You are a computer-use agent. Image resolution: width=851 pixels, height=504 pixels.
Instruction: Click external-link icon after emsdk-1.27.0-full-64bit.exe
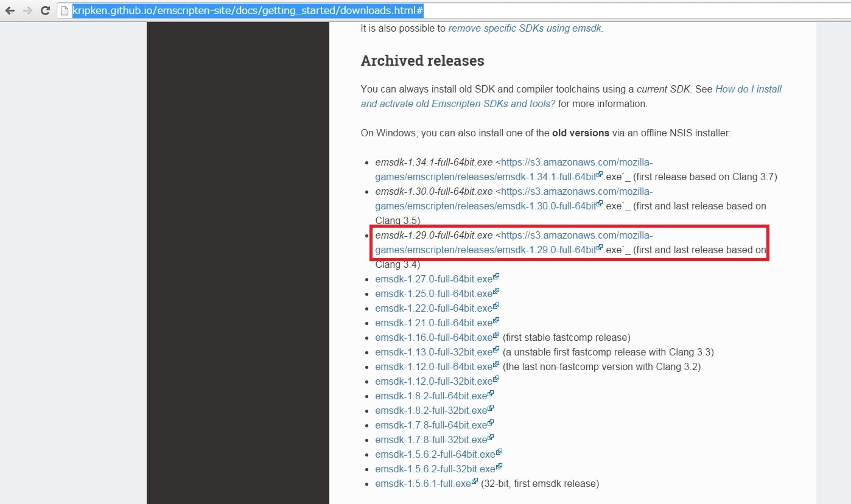click(x=496, y=277)
